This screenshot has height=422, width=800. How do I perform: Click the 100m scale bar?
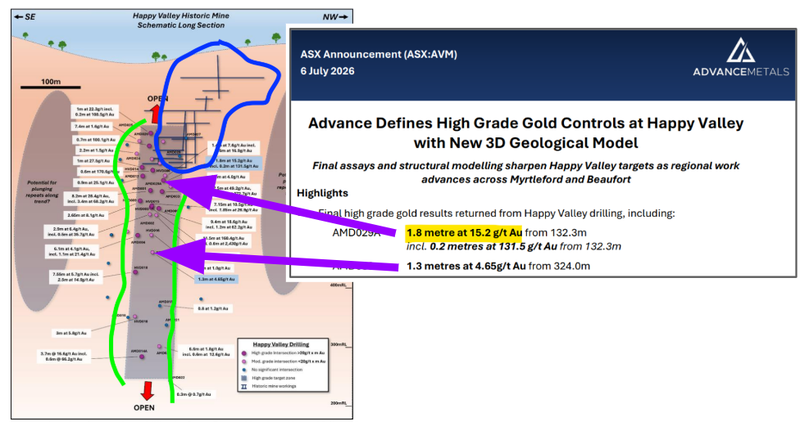(x=51, y=87)
